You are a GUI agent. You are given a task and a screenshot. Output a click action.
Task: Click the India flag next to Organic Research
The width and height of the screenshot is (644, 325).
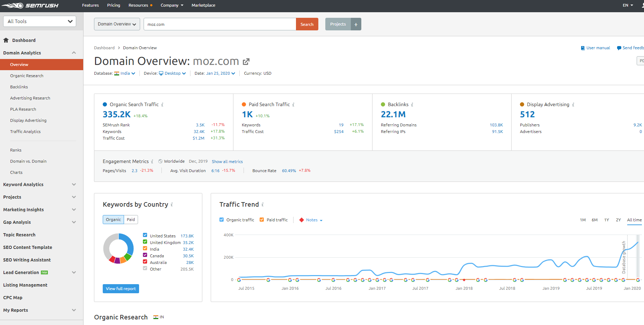tap(156, 317)
